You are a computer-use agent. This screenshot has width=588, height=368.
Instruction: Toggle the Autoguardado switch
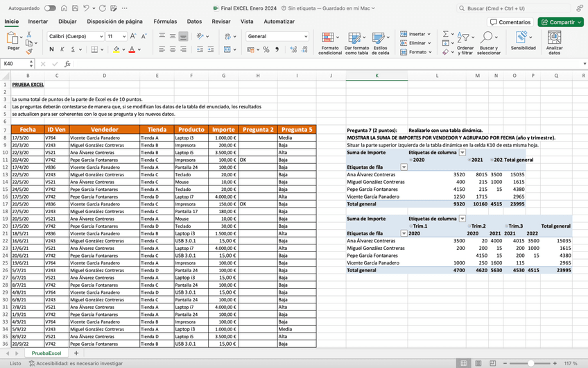click(x=50, y=8)
